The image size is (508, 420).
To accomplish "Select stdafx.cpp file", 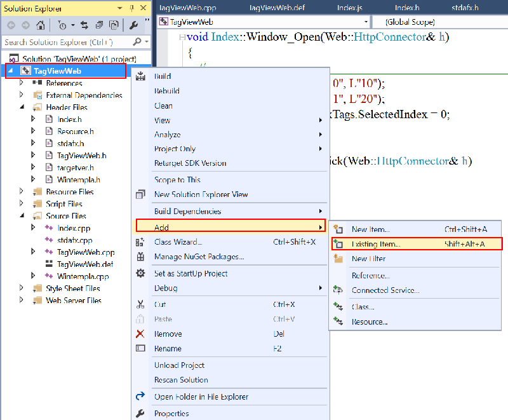I will pyautogui.click(x=74, y=240).
